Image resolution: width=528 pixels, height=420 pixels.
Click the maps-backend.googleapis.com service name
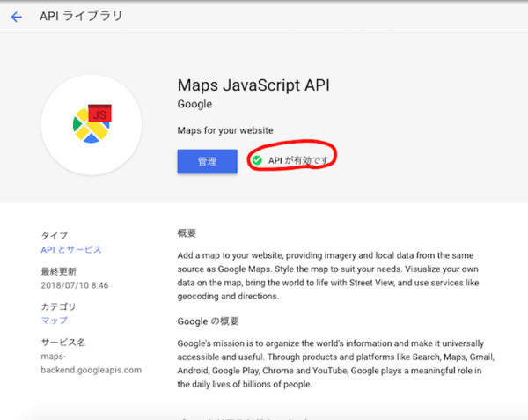pos(92,363)
